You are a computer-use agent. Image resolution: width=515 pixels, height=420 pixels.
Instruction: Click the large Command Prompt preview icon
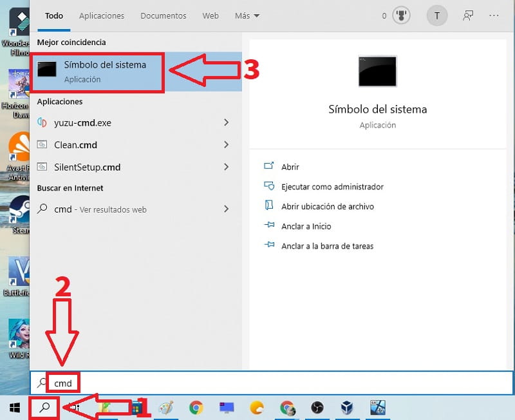tap(377, 72)
